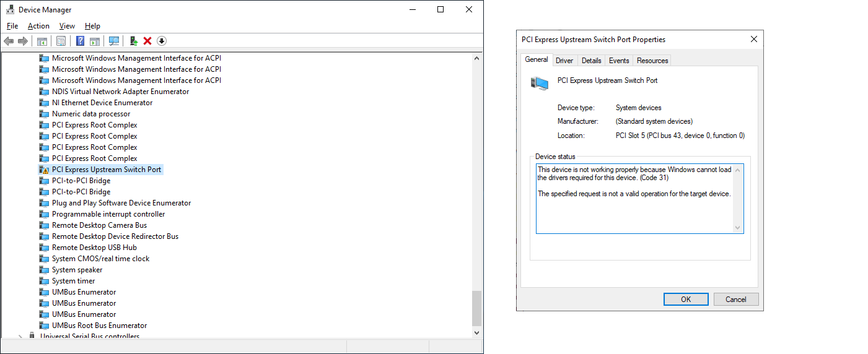Select Programmable interrupt controller
This screenshot has width=868, height=354.
pos(108,214)
